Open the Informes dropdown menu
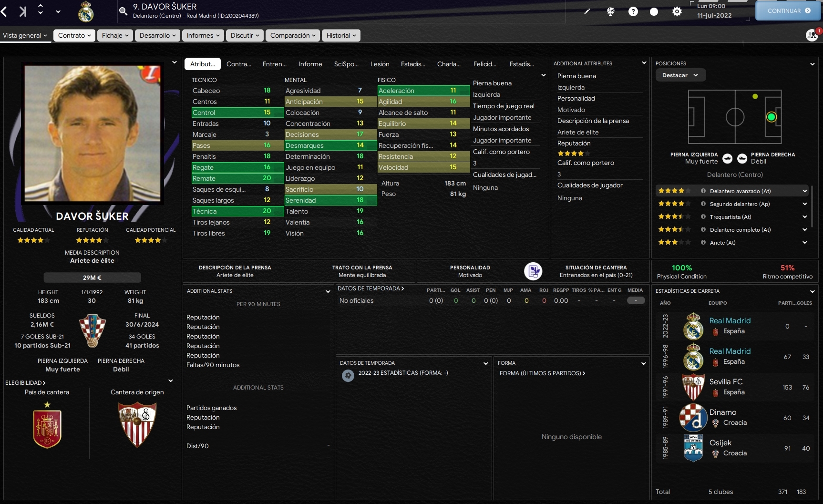This screenshot has width=823, height=504. click(203, 35)
